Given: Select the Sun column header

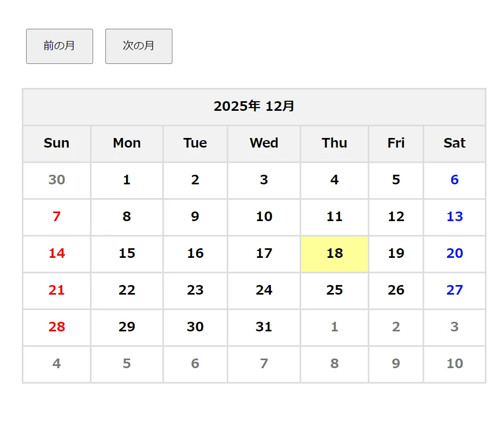Looking at the screenshot, I should (x=56, y=143).
